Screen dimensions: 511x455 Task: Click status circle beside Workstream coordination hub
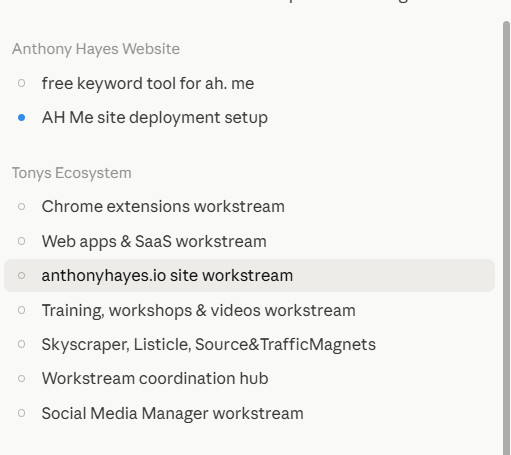[x=21, y=378]
